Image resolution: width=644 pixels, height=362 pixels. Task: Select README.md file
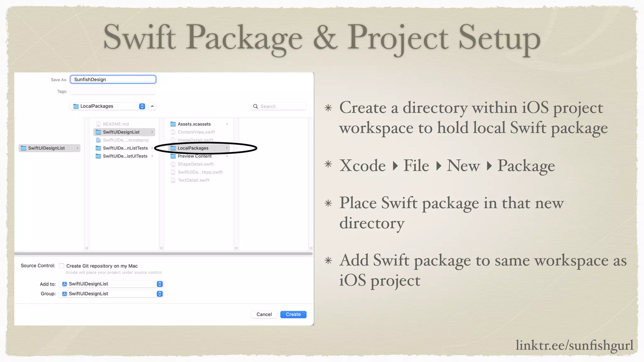coord(116,124)
